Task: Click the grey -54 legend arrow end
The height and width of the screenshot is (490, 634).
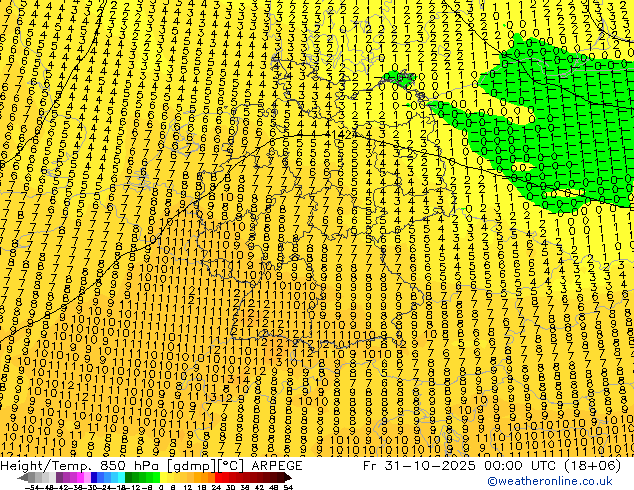Action: click(x=23, y=478)
